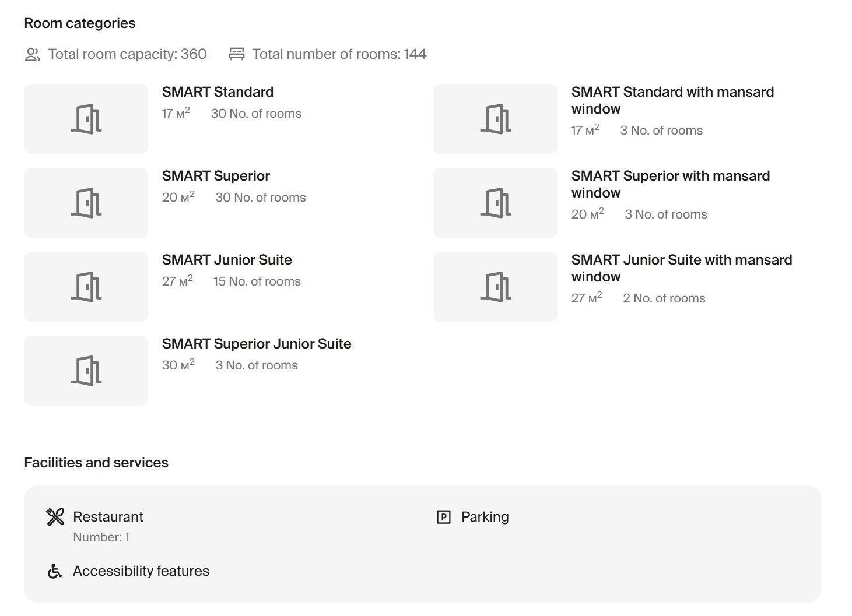Open the SMART Superior room thumbnail
The image size is (852, 616).
tap(86, 203)
